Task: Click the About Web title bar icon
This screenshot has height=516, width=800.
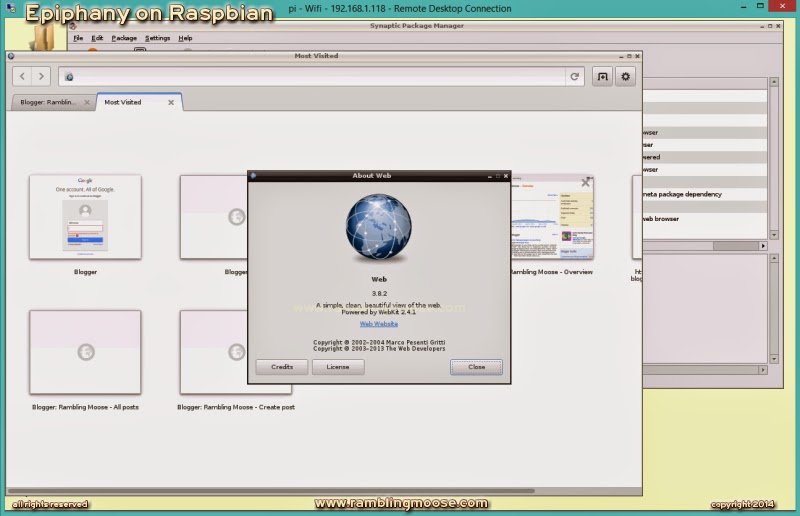Action: (x=253, y=176)
